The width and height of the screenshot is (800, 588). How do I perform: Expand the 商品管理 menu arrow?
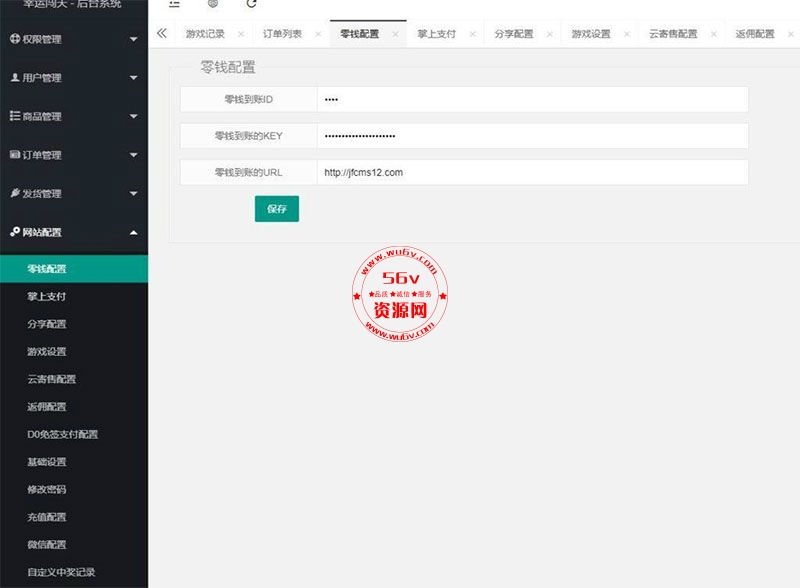point(134,116)
